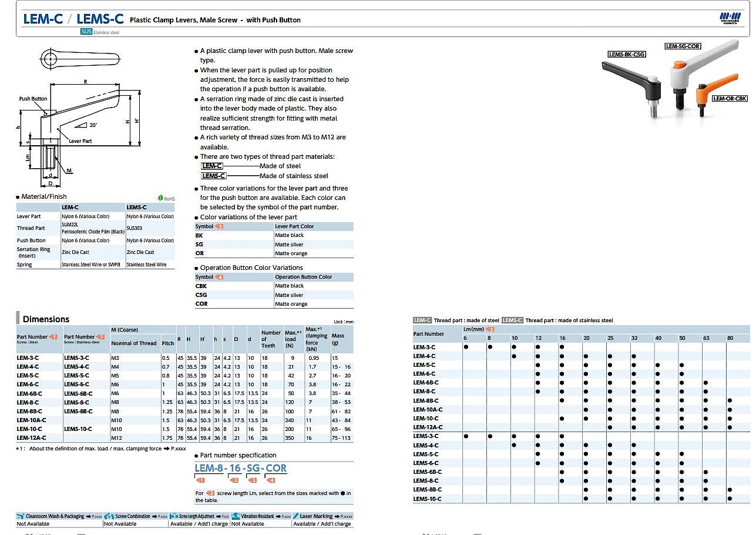This screenshot has height=535, width=756.
Task: Click tag 2 beside the Lm(mm) header
Action: (491, 329)
